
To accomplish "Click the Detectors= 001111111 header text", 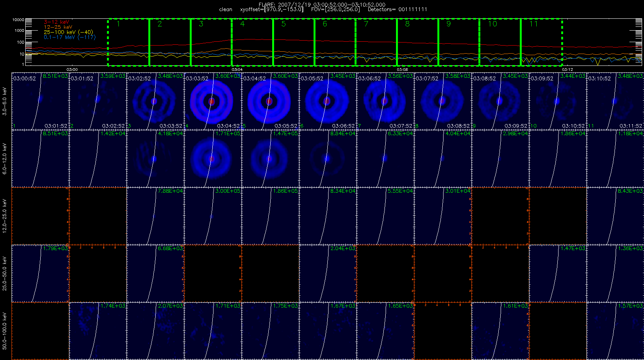I will point(398,9).
